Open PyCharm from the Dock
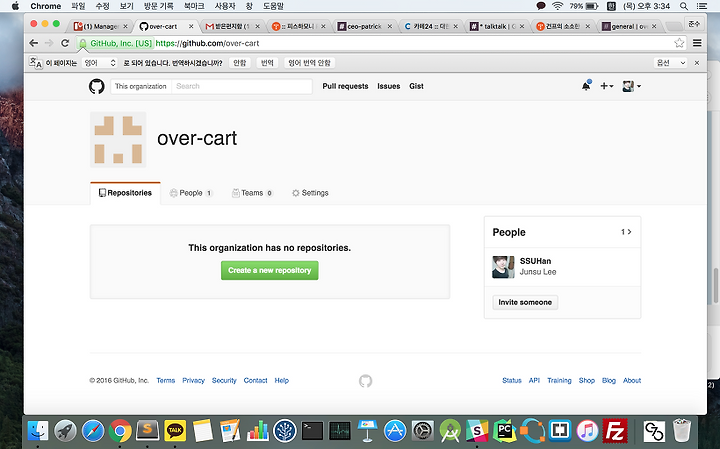Image resolution: width=720 pixels, height=449 pixels. coord(505,431)
